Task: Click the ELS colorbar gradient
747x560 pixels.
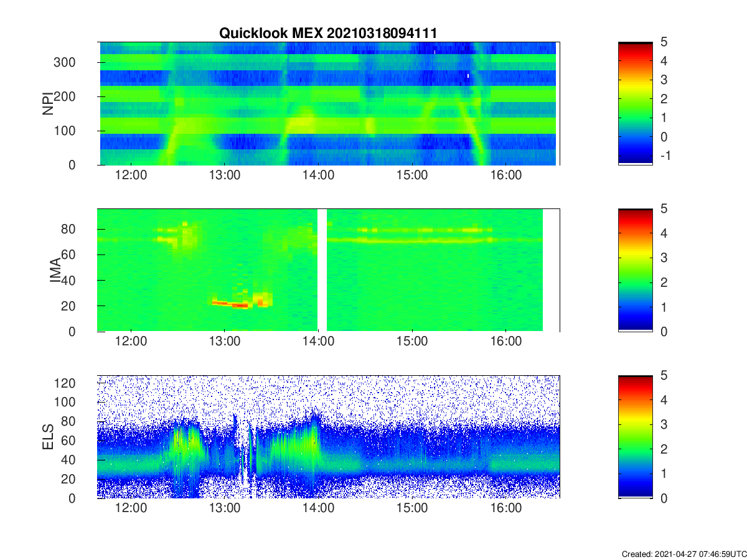Action: pos(636,437)
